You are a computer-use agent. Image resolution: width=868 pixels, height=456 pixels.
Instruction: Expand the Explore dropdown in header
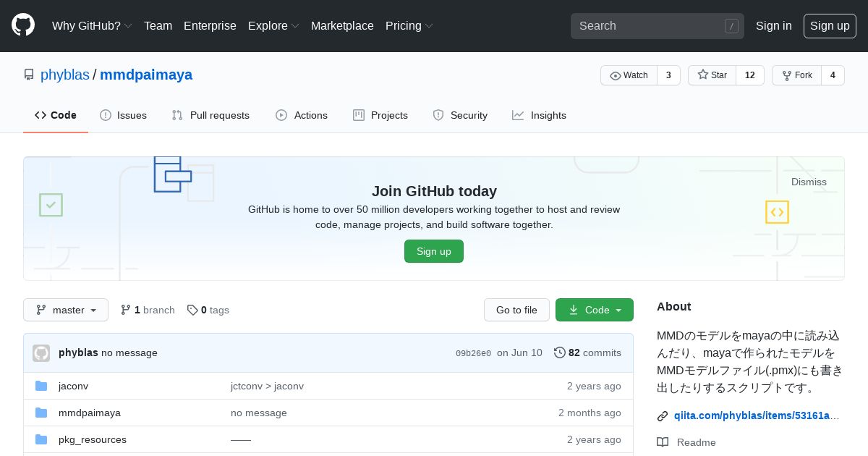coord(273,25)
